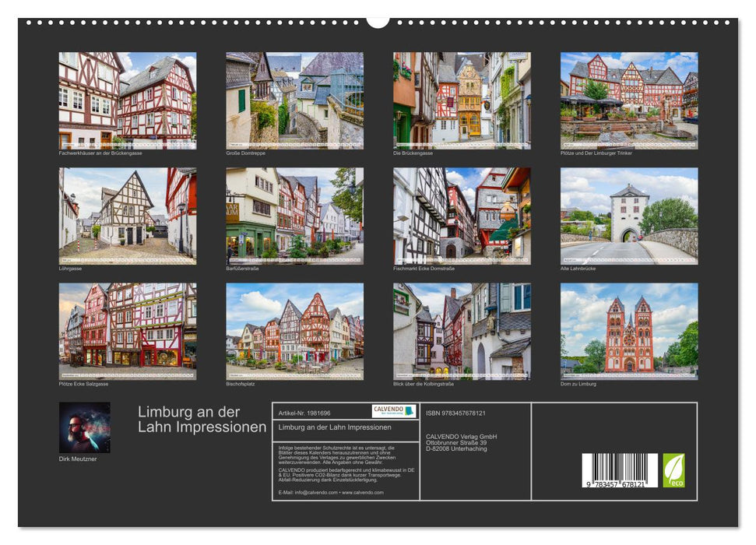
Task: Open the Fischmarkt Ecke Domstraße image
Action: [462, 216]
